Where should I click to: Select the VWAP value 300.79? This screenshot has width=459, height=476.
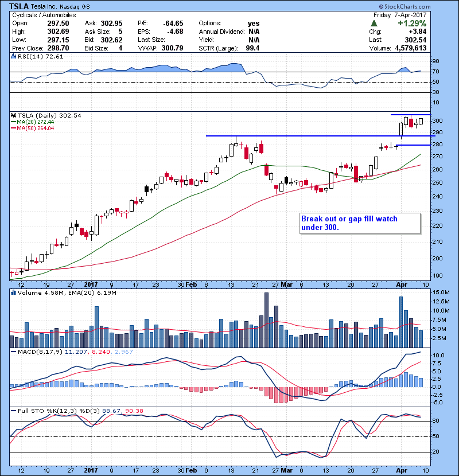coord(172,48)
